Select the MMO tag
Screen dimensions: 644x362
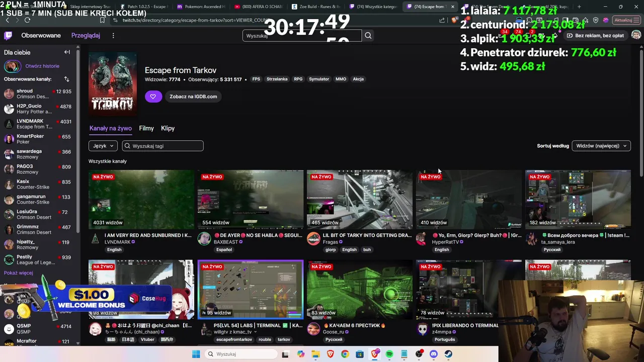[341, 79]
